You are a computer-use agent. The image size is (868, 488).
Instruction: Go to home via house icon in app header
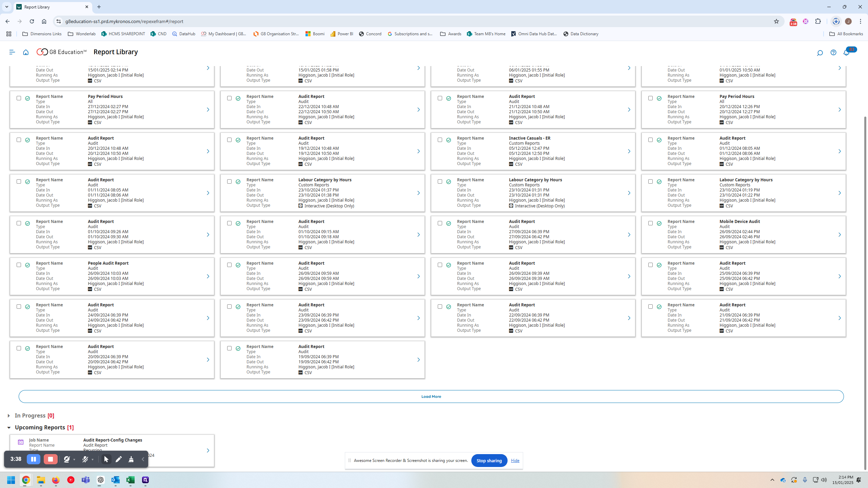26,52
